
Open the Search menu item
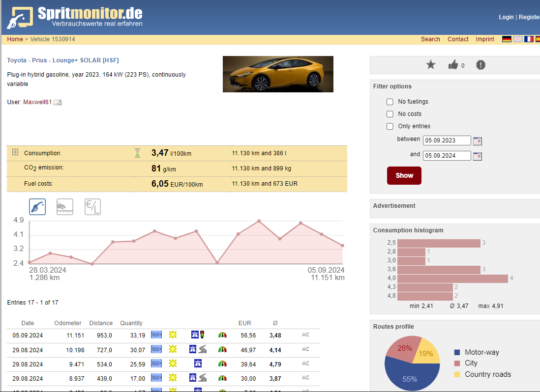(x=430, y=39)
